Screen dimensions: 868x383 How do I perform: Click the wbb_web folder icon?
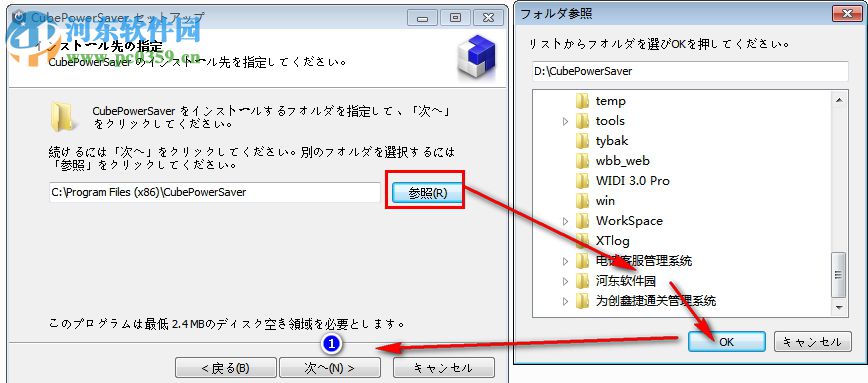click(582, 161)
